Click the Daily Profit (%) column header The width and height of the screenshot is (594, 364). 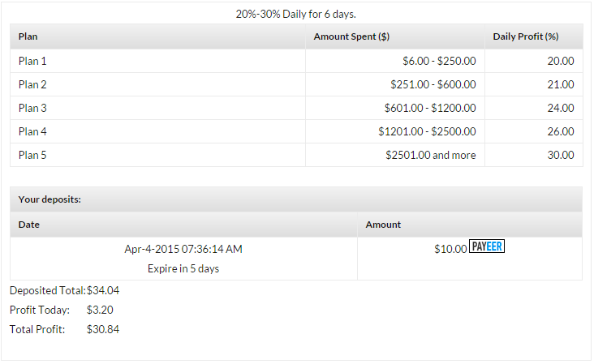[526, 36]
